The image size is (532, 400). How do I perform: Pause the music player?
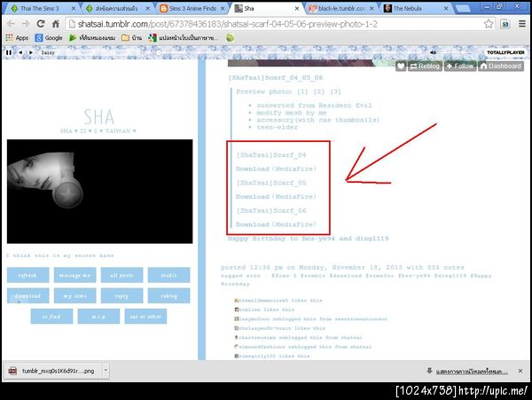pyautogui.click(x=9, y=52)
